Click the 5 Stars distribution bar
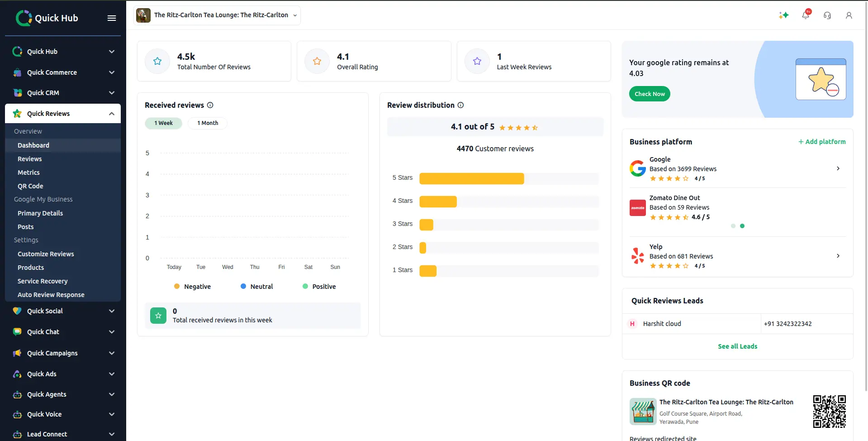The height and width of the screenshot is (441, 868). (472, 178)
